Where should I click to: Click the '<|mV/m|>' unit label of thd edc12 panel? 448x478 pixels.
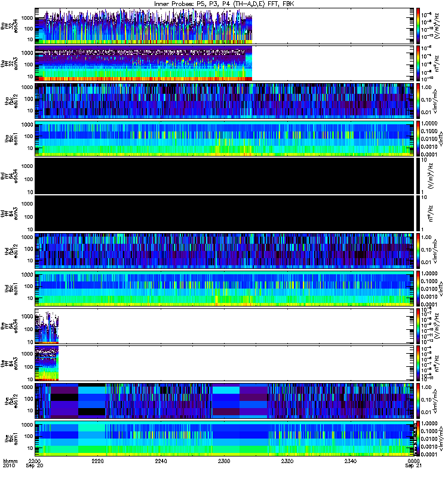point(435,251)
